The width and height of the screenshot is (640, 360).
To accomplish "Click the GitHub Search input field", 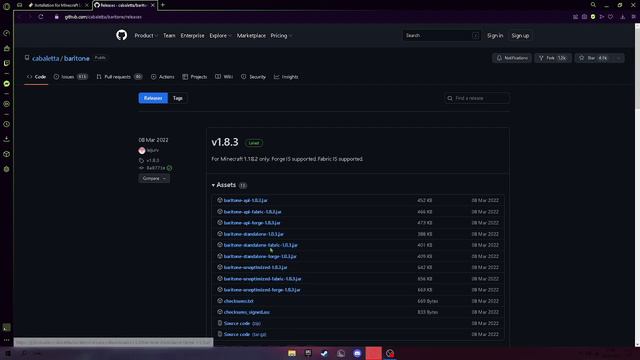I will pyautogui.click(x=441, y=36).
